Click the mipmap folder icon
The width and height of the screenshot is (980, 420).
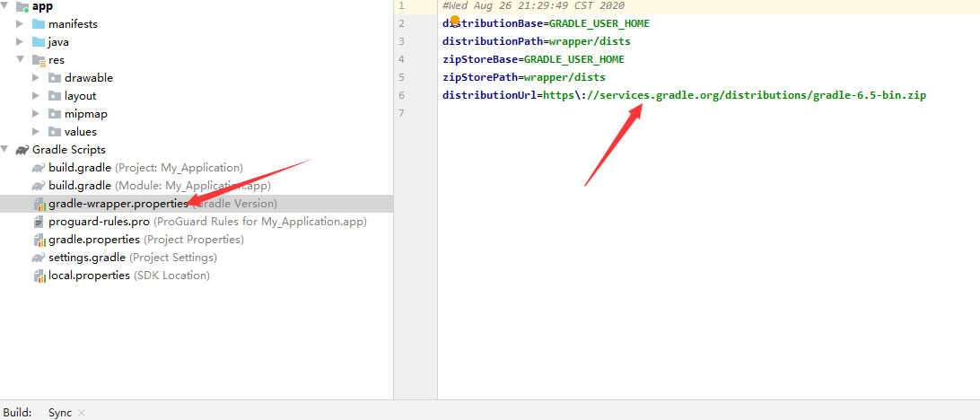55,114
